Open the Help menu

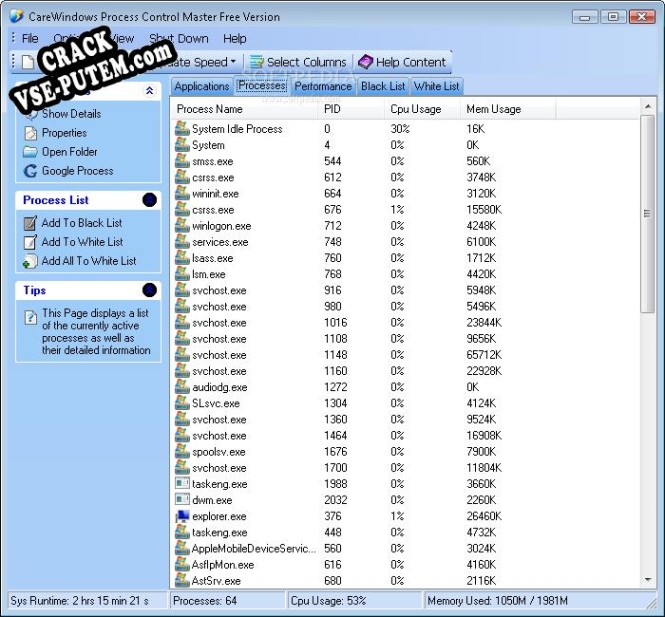[x=235, y=39]
